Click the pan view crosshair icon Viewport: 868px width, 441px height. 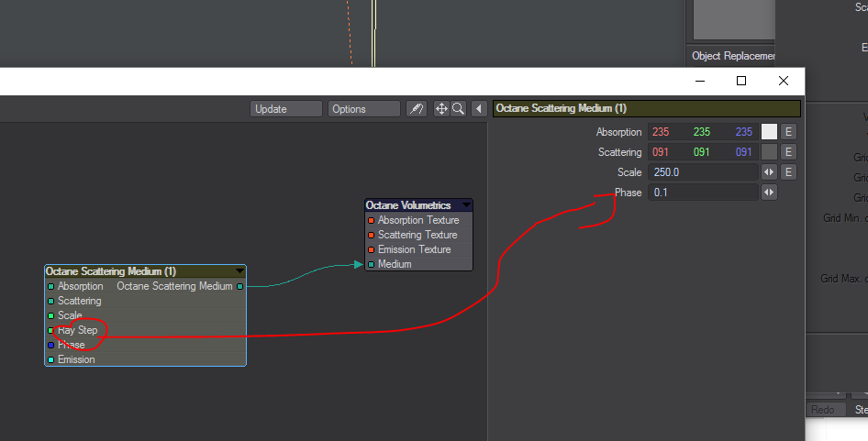coord(441,109)
